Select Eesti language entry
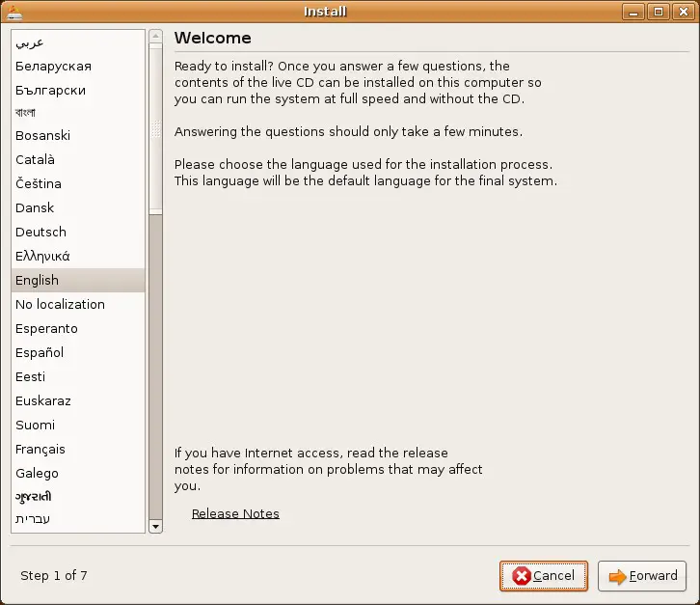 point(78,376)
